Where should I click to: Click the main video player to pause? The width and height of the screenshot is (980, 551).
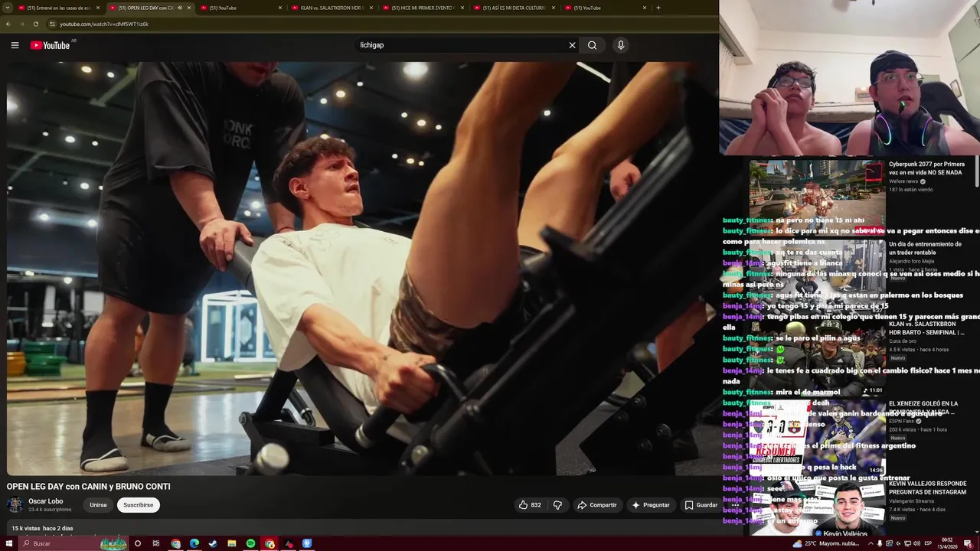362,268
